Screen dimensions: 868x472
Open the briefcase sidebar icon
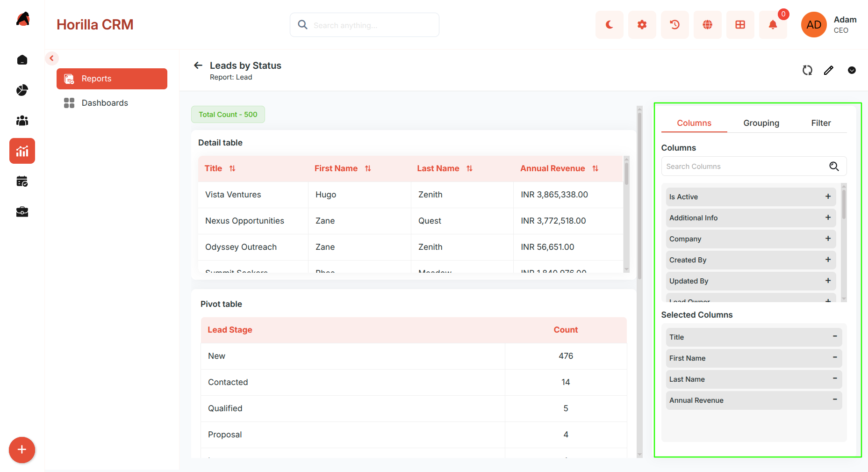(x=22, y=212)
